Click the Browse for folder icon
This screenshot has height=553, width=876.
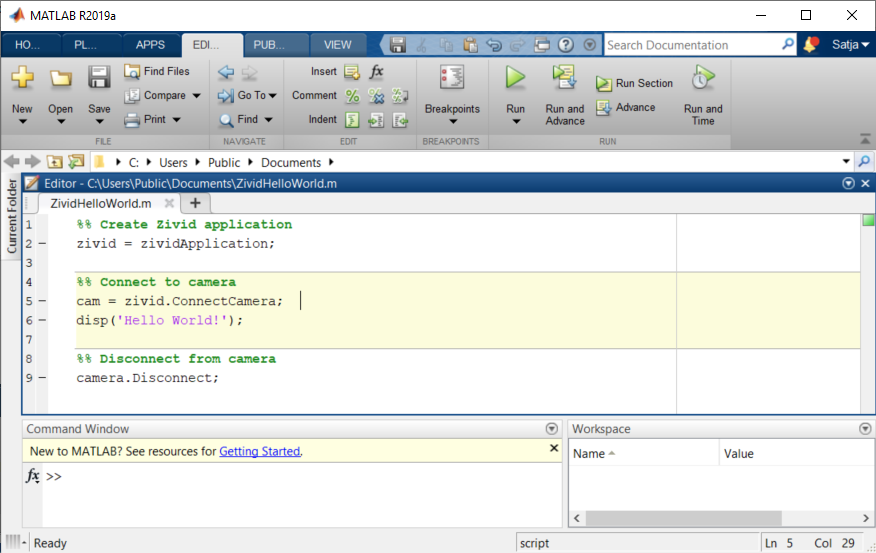tap(76, 162)
